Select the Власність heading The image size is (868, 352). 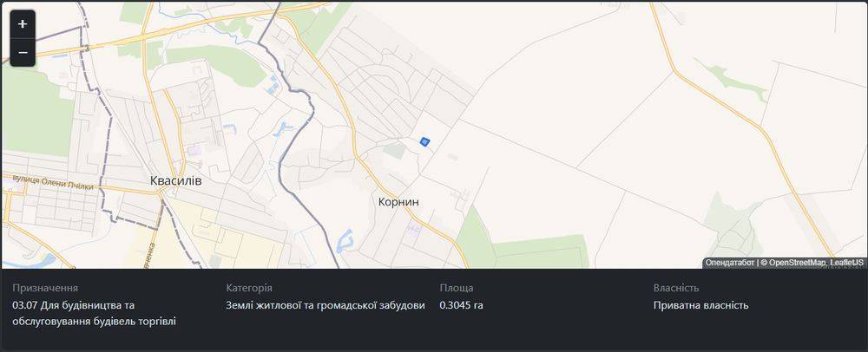point(676,288)
